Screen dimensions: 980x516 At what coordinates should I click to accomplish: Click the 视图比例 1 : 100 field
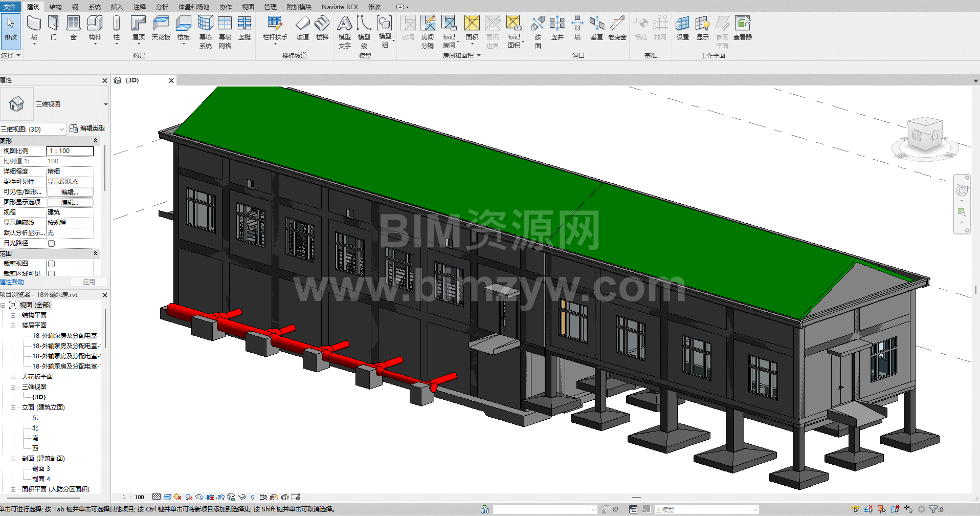coord(70,151)
